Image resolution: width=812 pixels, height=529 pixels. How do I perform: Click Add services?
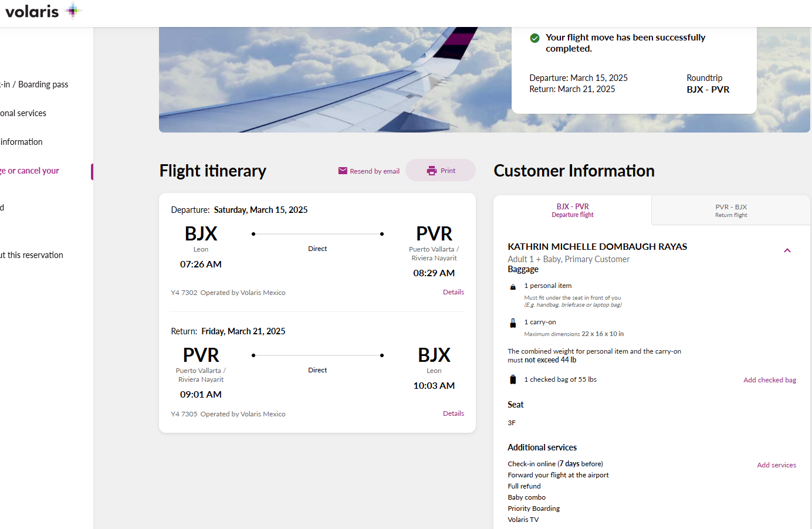coord(776,464)
